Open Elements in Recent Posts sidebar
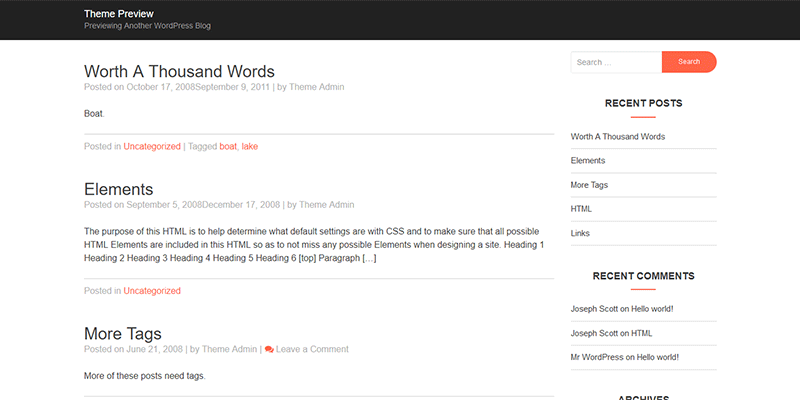The image size is (800, 400). 588,160
